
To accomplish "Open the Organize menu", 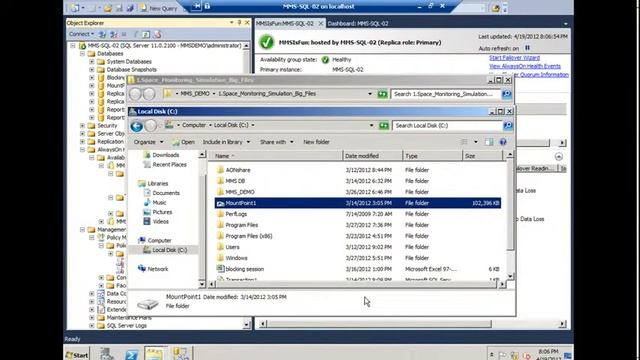I will tap(149, 142).
